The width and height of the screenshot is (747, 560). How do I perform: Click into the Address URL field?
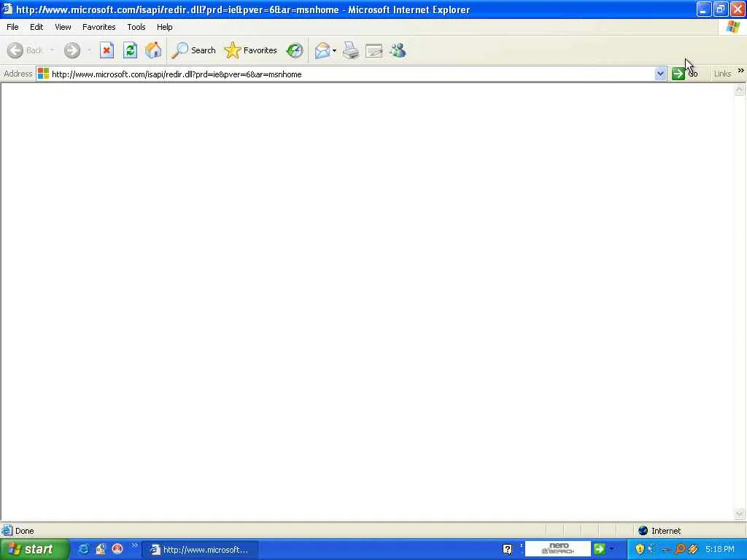352,74
